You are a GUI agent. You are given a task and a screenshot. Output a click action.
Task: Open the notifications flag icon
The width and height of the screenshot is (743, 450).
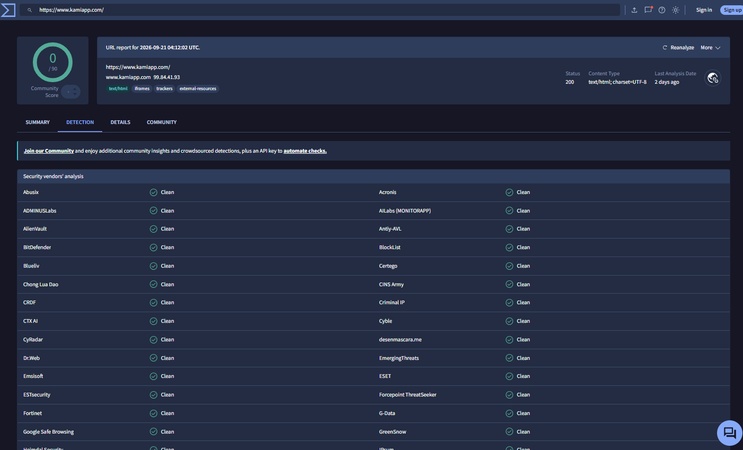point(648,10)
